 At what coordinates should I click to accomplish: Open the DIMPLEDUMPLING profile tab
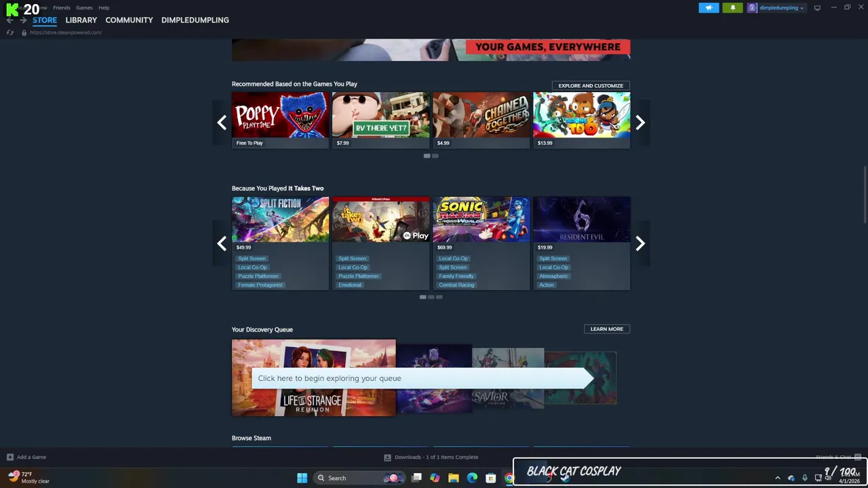[x=195, y=20]
